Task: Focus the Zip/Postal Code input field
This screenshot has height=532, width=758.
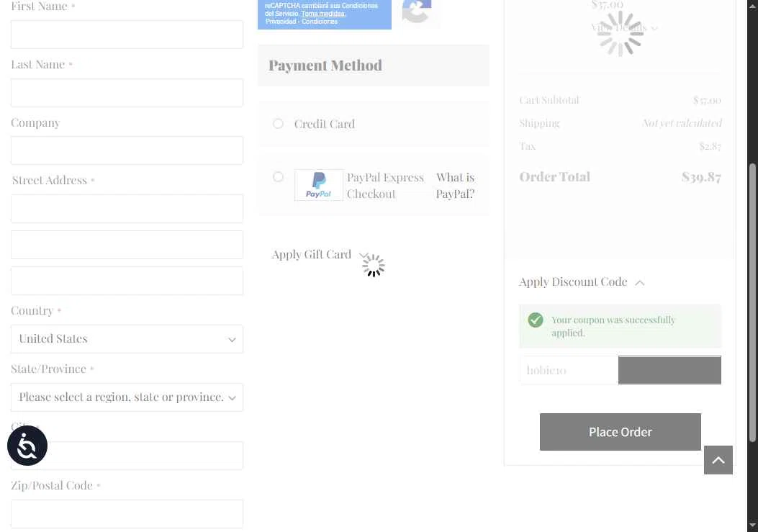Action: click(127, 514)
